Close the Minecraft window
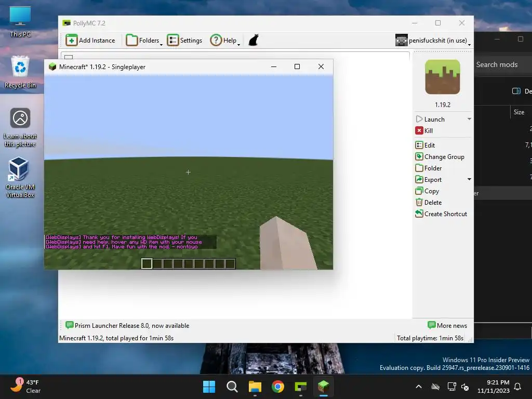The width and height of the screenshot is (532, 399). coord(321,66)
